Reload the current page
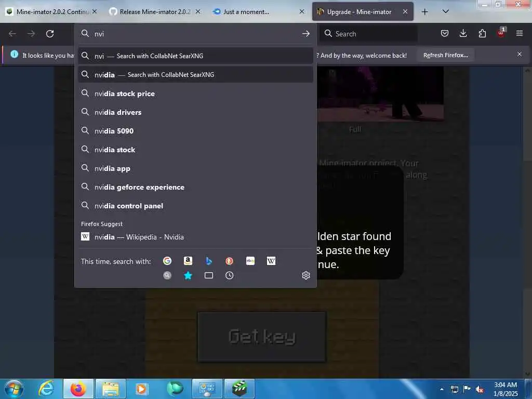Image resolution: width=532 pixels, height=399 pixels. pos(50,34)
